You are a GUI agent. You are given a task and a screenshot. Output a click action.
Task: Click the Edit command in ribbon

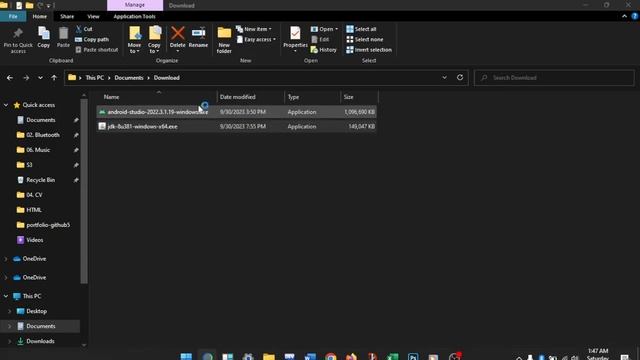point(320,39)
